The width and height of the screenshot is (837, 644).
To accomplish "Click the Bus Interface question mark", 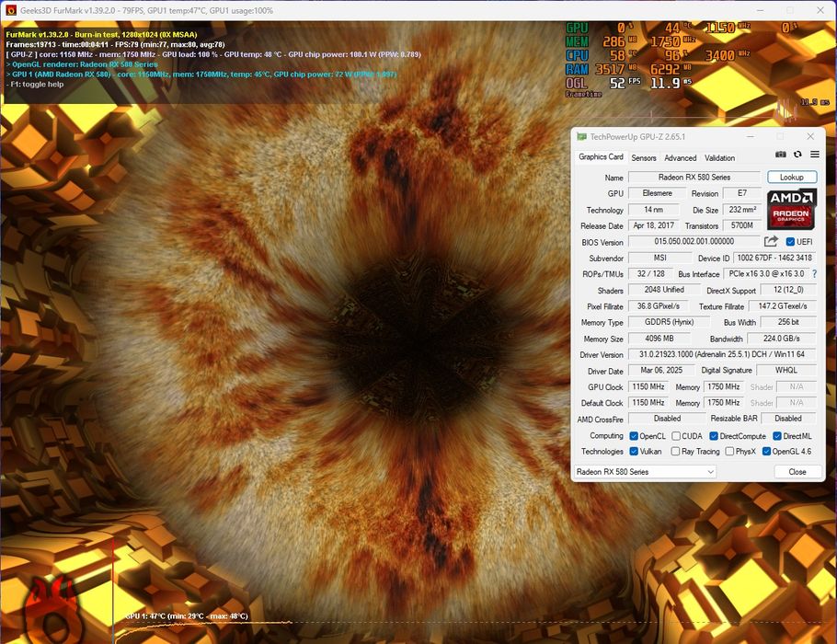I will click(x=814, y=274).
